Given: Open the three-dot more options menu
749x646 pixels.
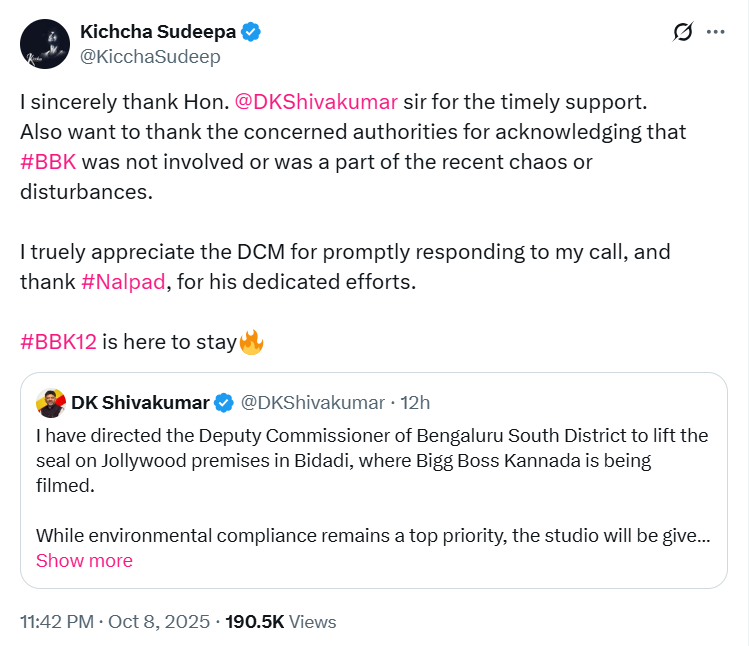Looking at the screenshot, I should point(715,33).
